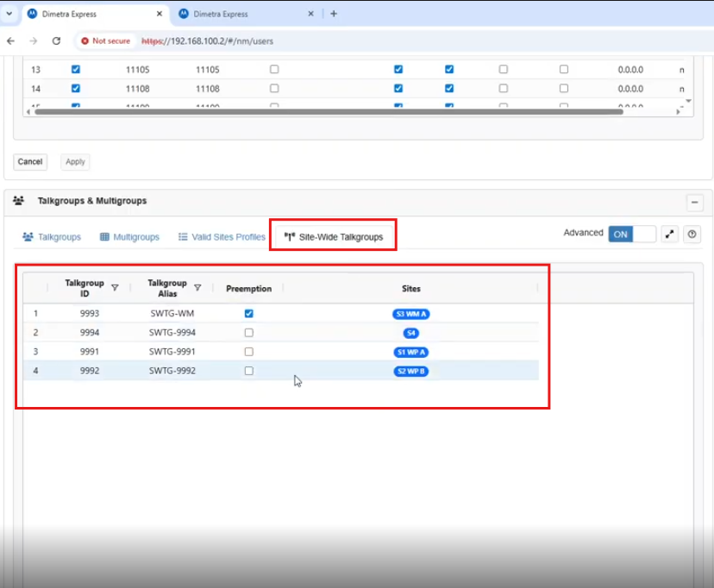The width and height of the screenshot is (714, 588).
Task: Click the S2 WP B site badge
Action: coord(410,372)
